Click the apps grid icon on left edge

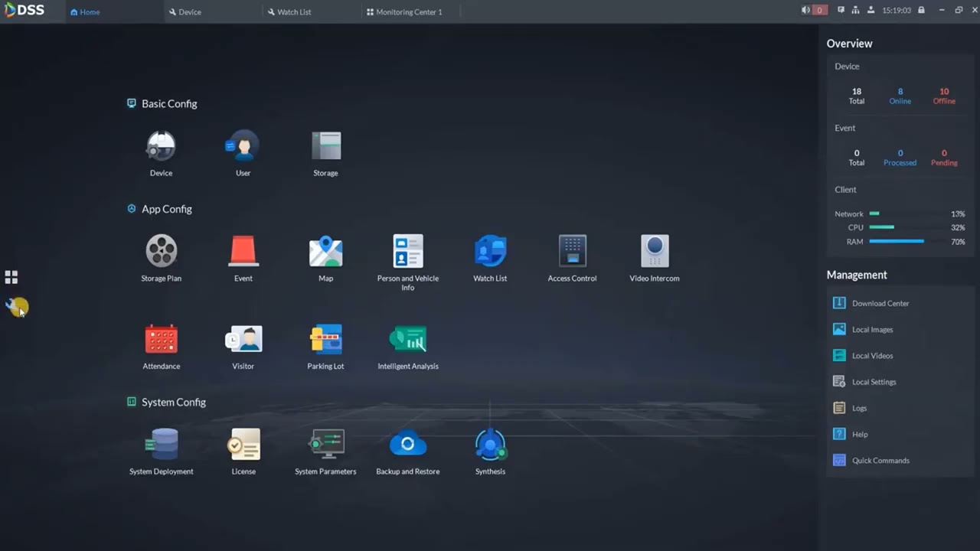click(11, 277)
